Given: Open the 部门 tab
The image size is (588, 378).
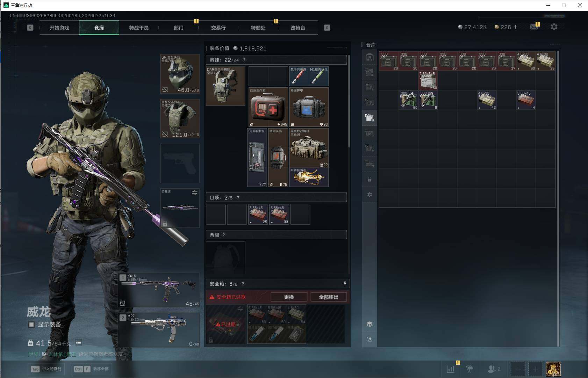Looking at the screenshot, I should pos(179,28).
